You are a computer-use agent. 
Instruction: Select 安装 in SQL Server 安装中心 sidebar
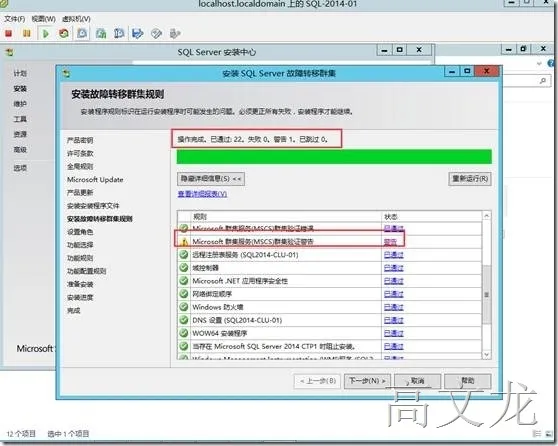(x=20, y=89)
